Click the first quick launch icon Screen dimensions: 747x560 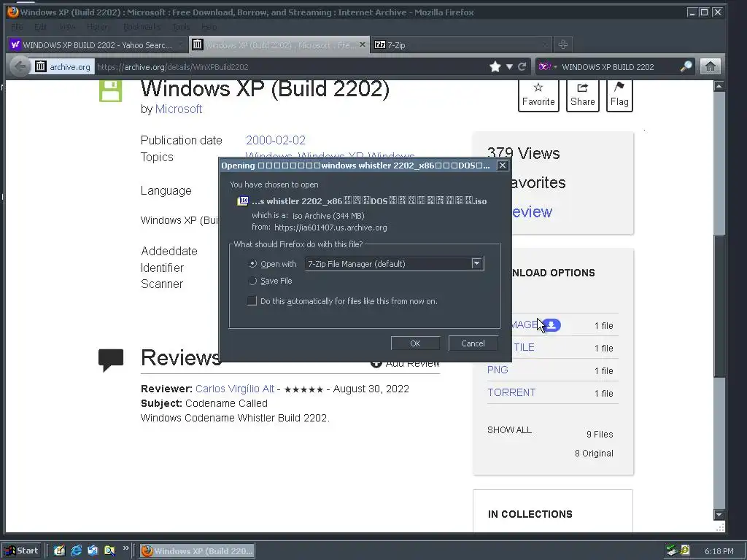(x=59, y=551)
